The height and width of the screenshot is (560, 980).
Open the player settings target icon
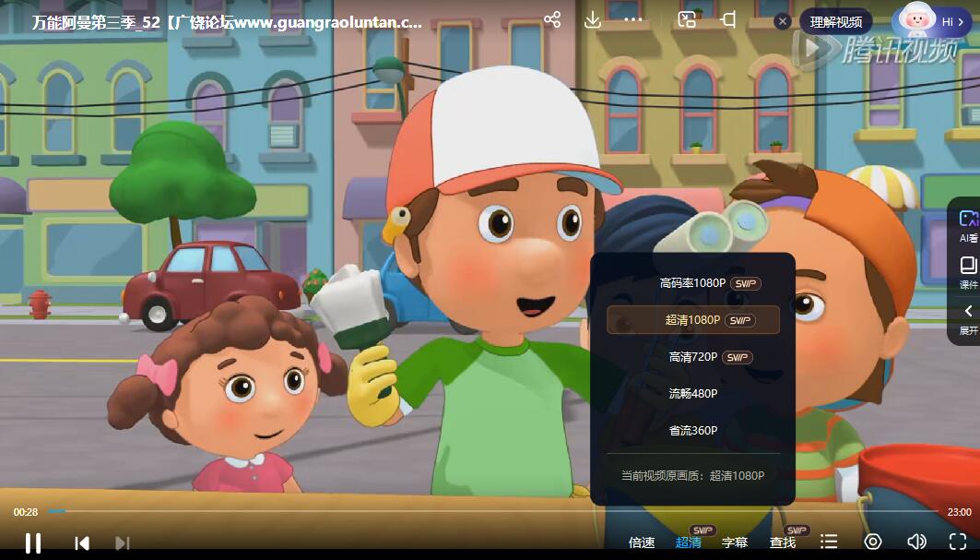tap(872, 542)
